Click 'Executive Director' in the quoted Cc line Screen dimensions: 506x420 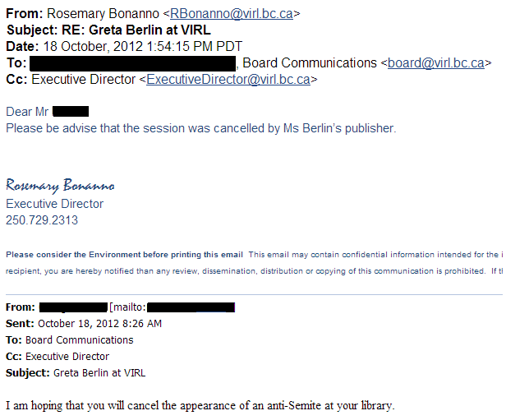67,357
